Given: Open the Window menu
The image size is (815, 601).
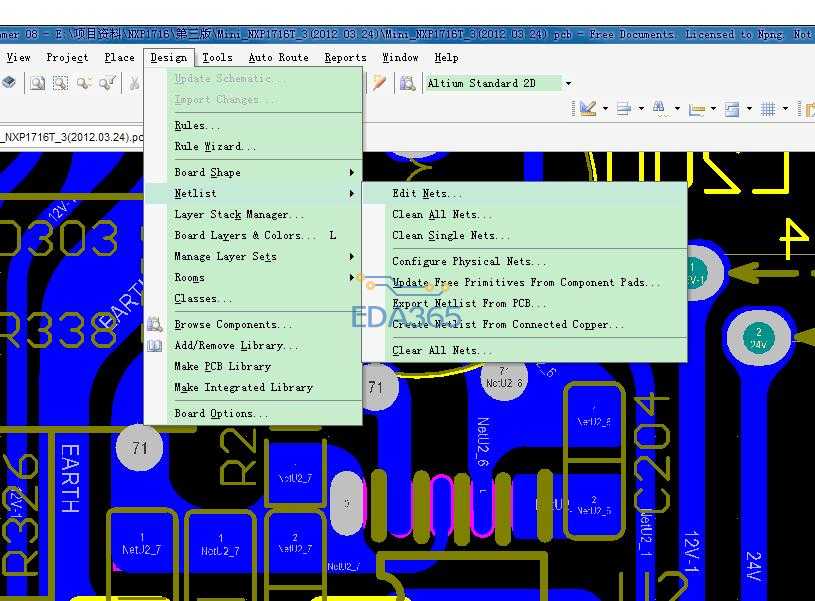Looking at the screenshot, I should [x=400, y=57].
